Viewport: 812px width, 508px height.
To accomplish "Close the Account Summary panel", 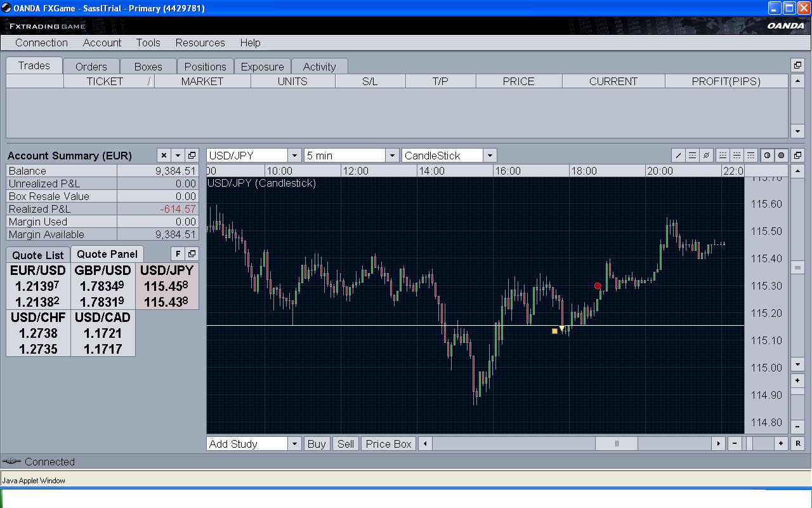I will (x=164, y=156).
